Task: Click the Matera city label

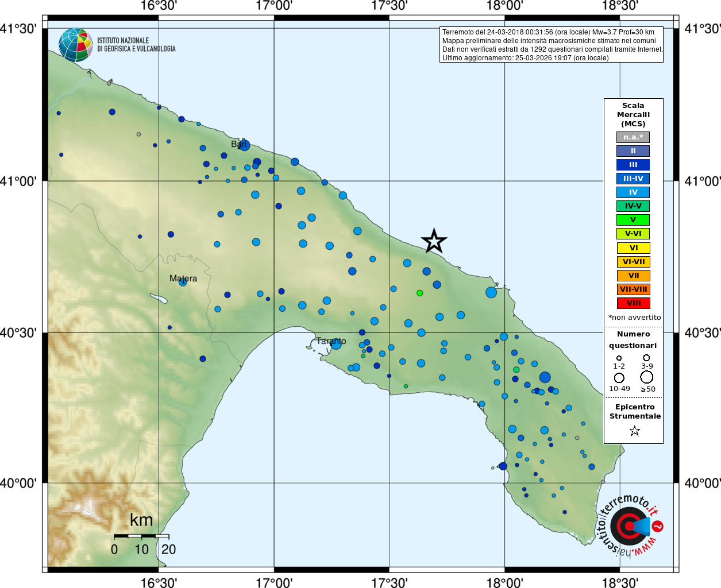Action: click(183, 278)
